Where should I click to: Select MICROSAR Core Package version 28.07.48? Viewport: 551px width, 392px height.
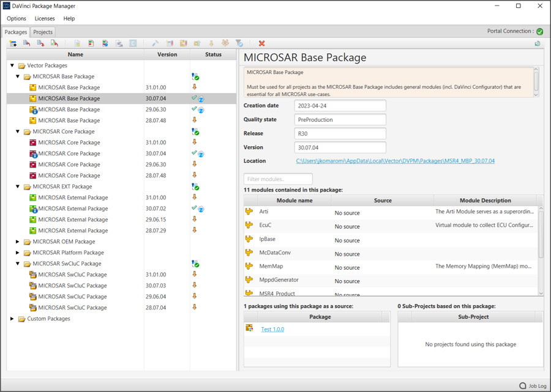point(121,176)
